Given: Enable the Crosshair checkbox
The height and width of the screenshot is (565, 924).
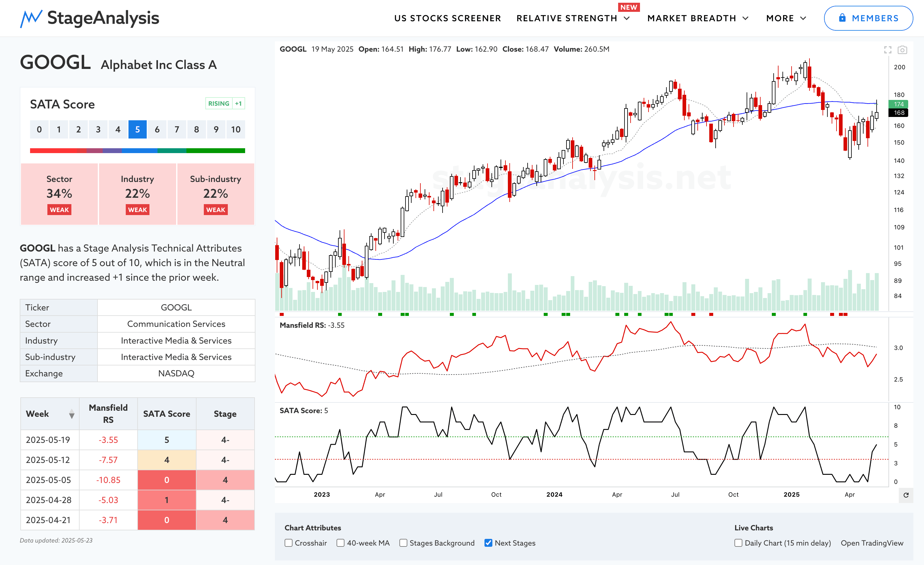Looking at the screenshot, I should 288,543.
